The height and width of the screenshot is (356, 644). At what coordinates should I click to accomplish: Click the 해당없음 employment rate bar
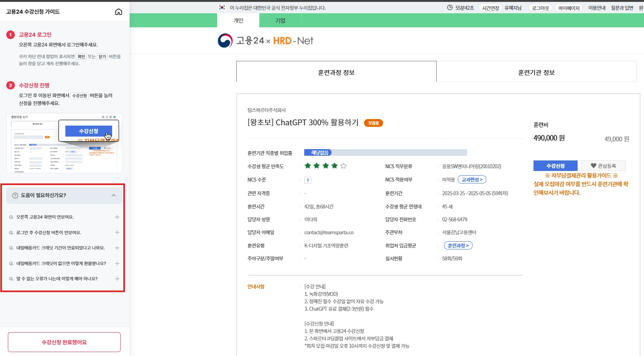click(x=385, y=153)
